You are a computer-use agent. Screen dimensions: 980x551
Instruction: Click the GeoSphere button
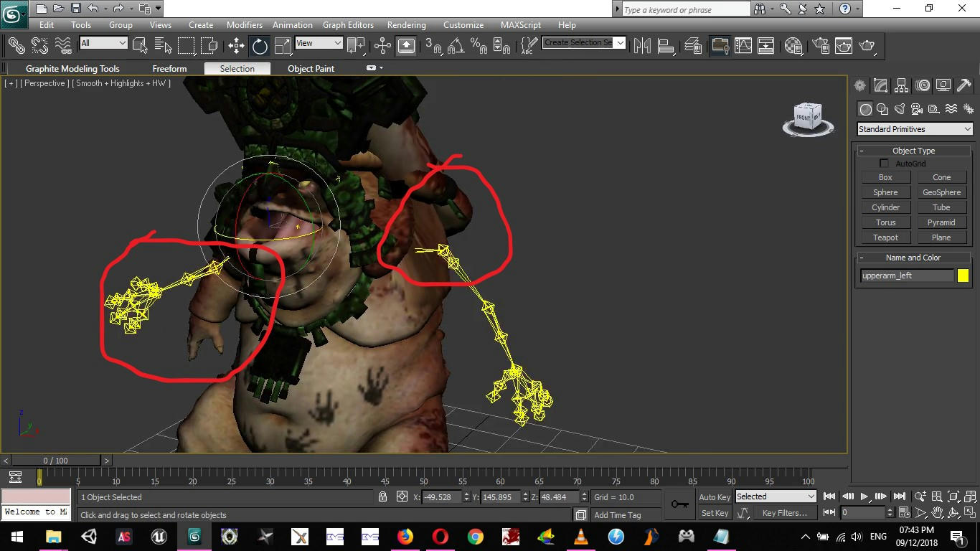[x=941, y=192]
